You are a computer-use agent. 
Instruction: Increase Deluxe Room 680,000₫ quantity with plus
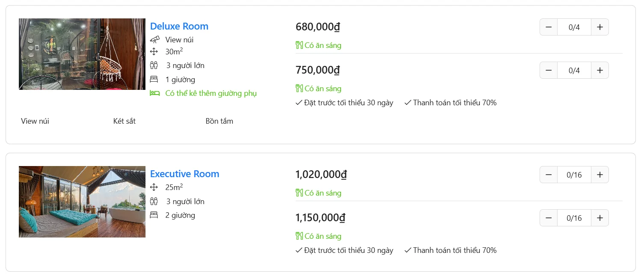[599, 27]
